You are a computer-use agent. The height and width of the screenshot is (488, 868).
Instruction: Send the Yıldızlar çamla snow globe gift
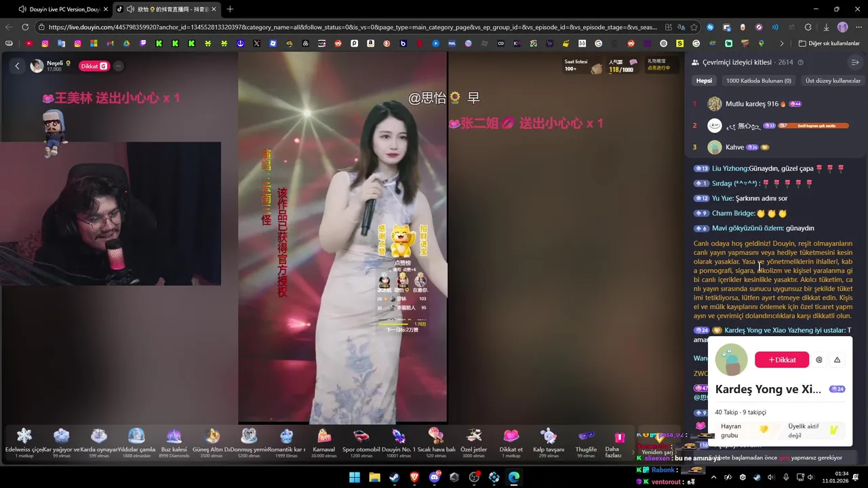pyautogui.click(x=136, y=443)
